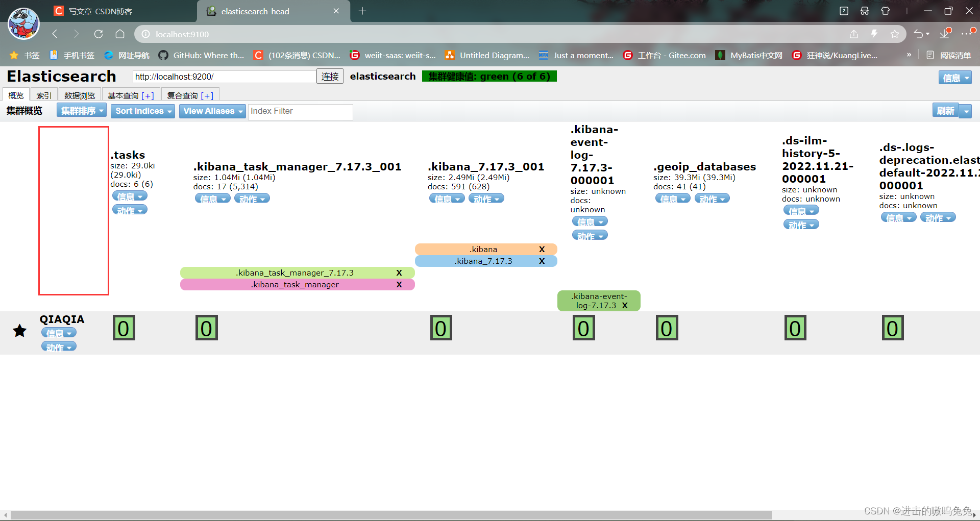This screenshot has height=521, width=980.
Task: Expand more bookmarks with chevron
Action: point(909,55)
